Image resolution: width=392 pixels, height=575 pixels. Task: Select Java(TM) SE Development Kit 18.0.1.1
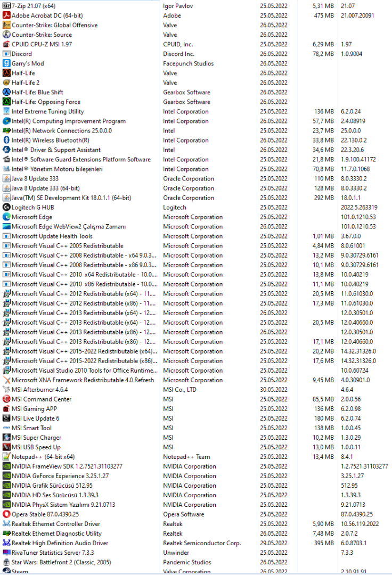coord(71,198)
